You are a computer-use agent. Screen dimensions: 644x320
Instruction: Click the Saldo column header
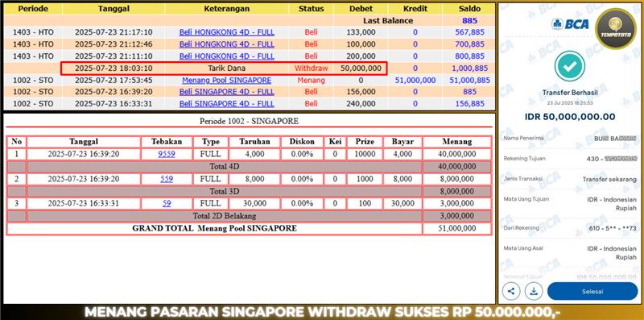469,9
